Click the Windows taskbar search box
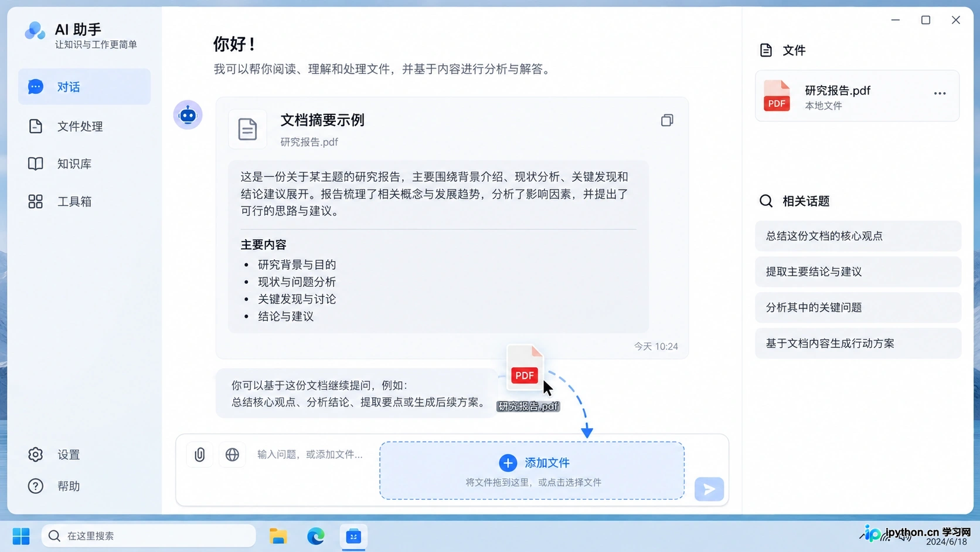This screenshot has width=980, height=552. point(149,536)
